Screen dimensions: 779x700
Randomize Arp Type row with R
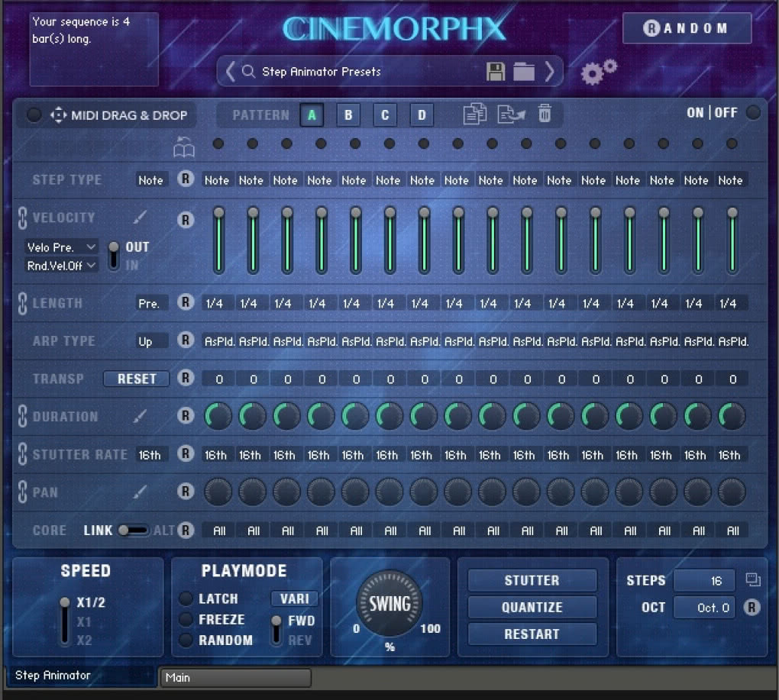[186, 340]
